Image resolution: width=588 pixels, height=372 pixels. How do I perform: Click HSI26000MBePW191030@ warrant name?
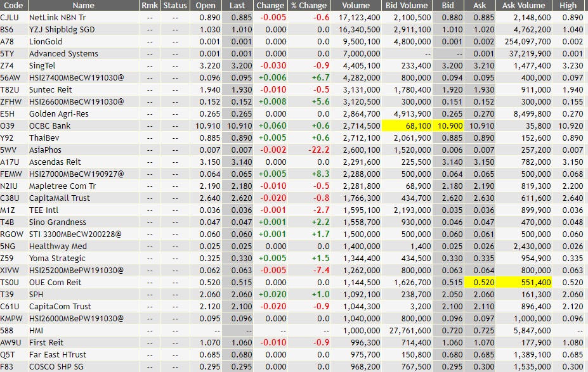pyautogui.click(x=76, y=318)
